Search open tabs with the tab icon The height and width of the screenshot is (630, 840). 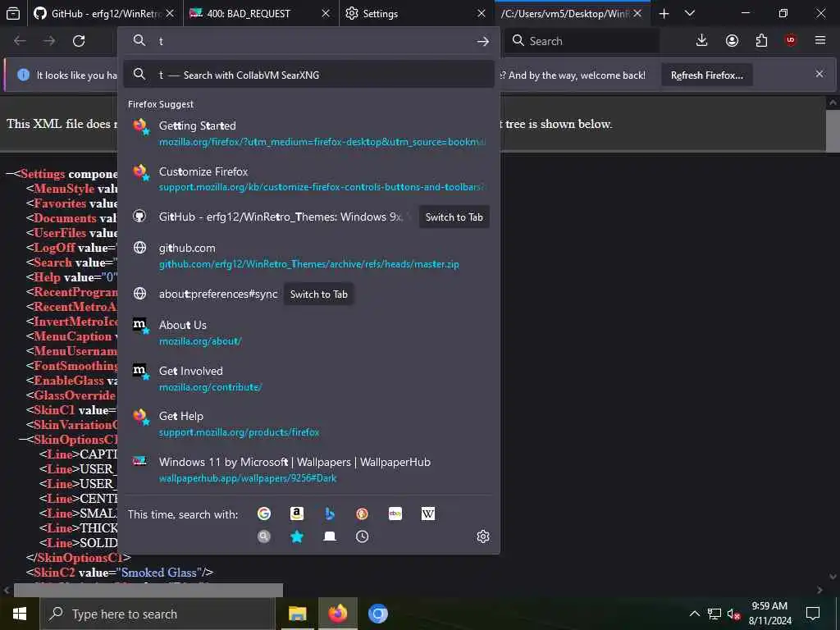tap(330, 536)
